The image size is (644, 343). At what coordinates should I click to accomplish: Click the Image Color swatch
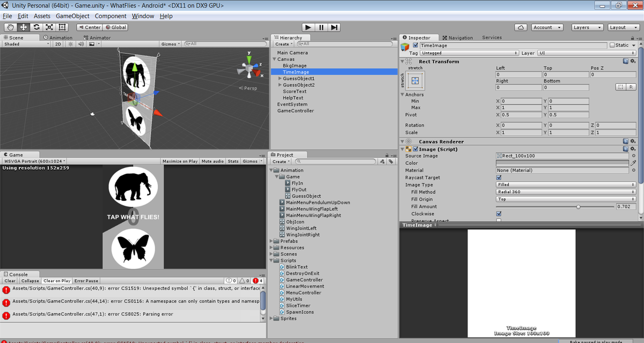pyautogui.click(x=562, y=163)
